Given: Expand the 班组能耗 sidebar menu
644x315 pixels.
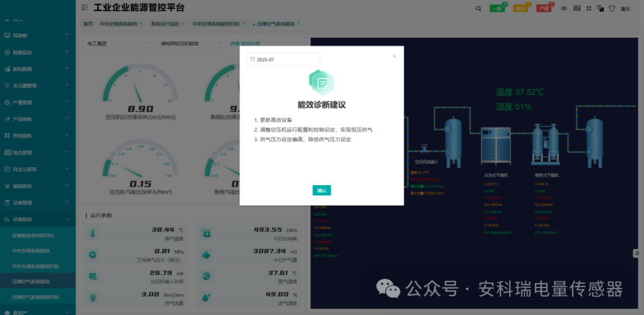Looking at the screenshot, I should click(38, 135).
